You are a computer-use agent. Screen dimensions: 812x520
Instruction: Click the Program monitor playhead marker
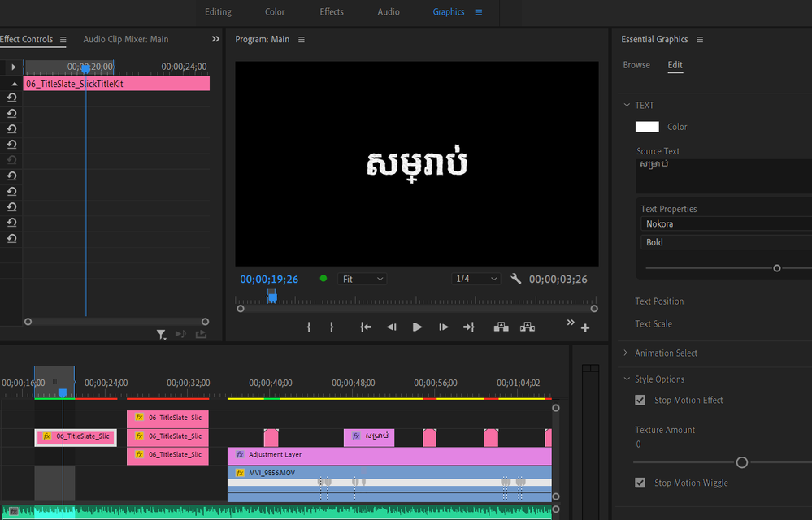(271, 297)
